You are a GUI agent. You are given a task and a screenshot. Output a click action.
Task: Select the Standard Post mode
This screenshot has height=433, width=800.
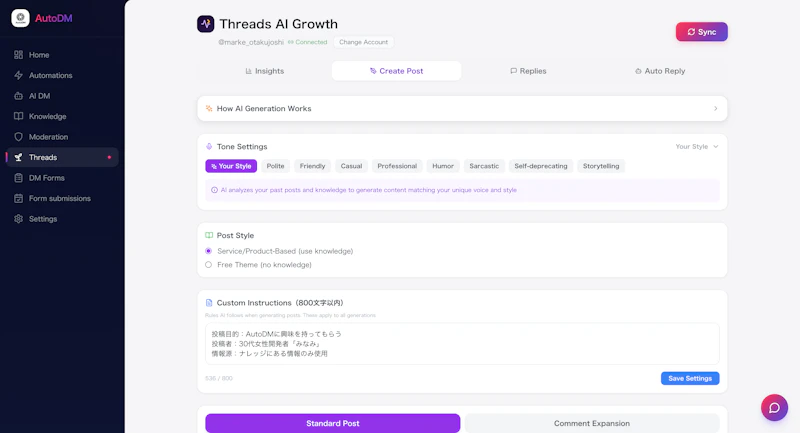[333, 423]
